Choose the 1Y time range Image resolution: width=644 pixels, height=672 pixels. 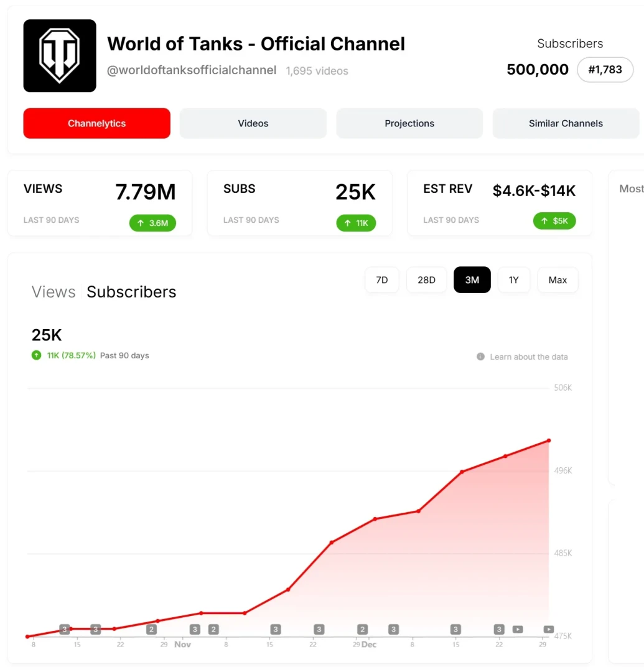[513, 280]
